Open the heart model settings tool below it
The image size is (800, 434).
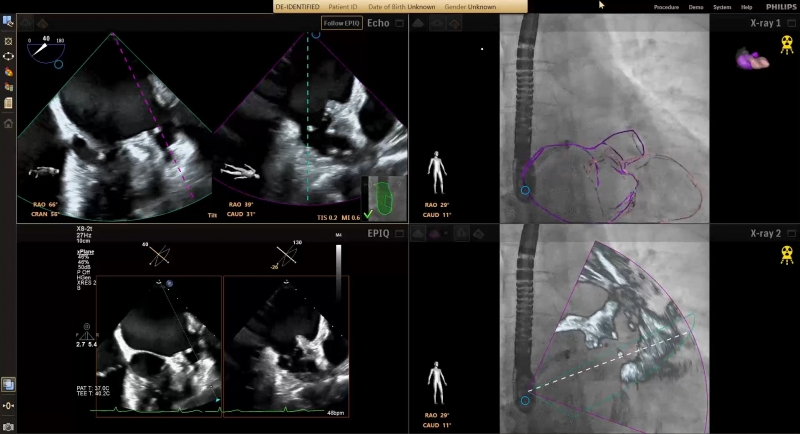8,87
